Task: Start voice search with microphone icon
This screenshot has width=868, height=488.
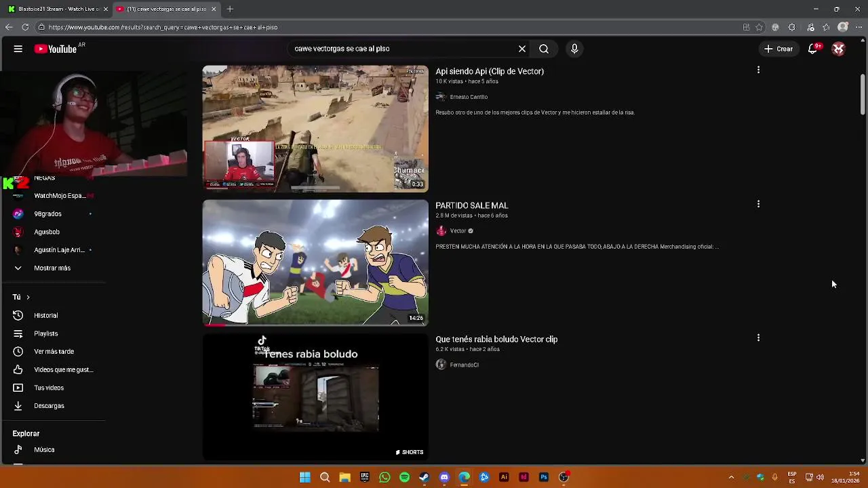Action: [574, 49]
